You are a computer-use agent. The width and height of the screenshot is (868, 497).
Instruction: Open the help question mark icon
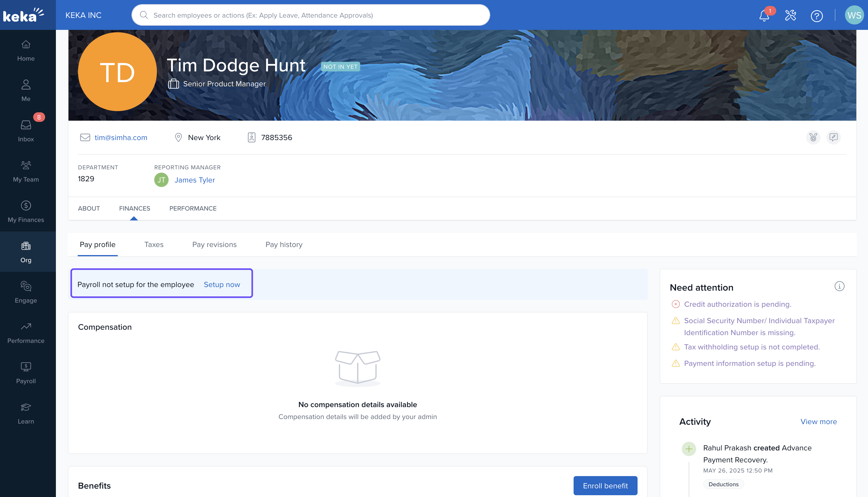pos(816,16)
